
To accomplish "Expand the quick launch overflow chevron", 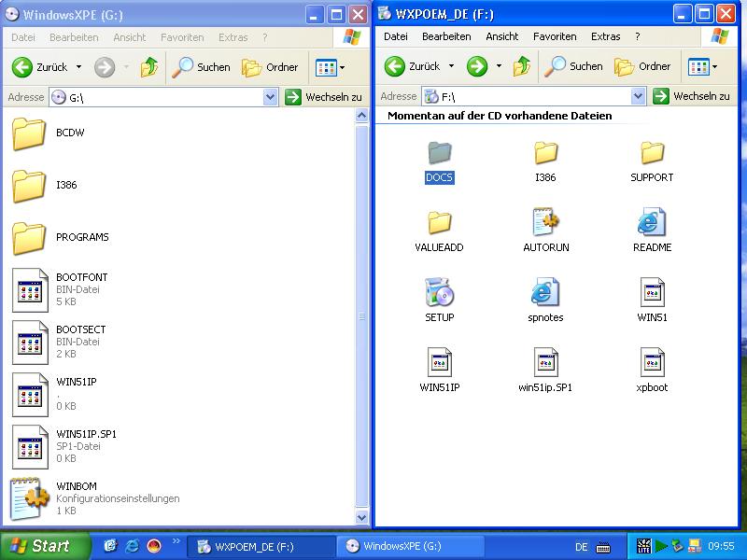I will click(x=176, y=541).
